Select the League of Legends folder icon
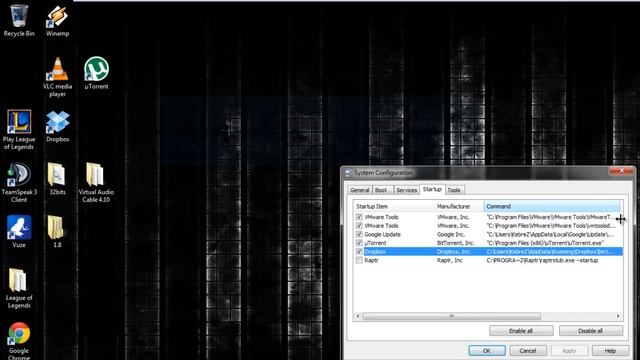640x360 pixels. click(19, 288)
